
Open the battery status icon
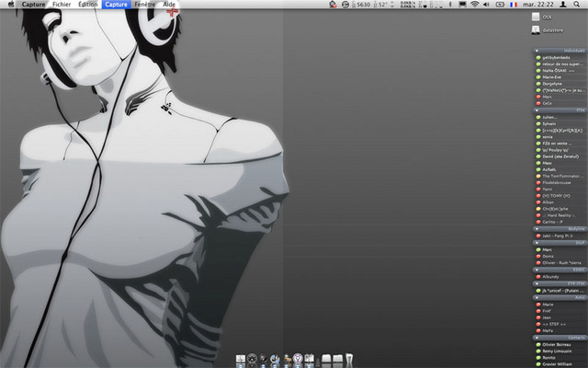click(500, 5)
